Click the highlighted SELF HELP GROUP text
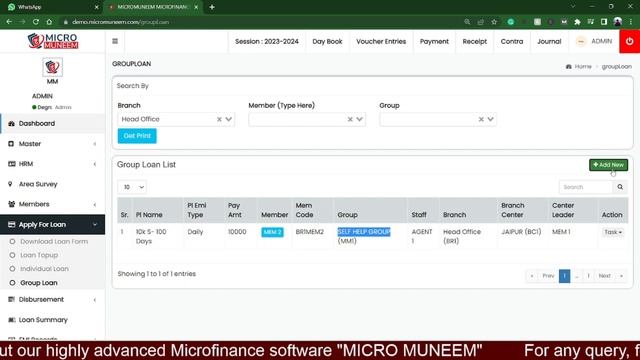Screen dimensions: 640x360 click(x=364, y=232)
